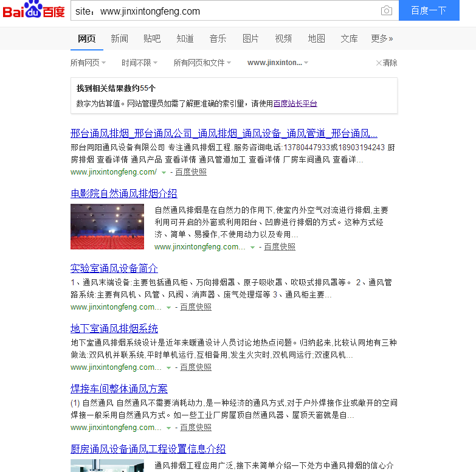The image size is (476, 472).
Task: Open 百度快照 for 实验室通风设备简介 result
Action: [196, 307]
